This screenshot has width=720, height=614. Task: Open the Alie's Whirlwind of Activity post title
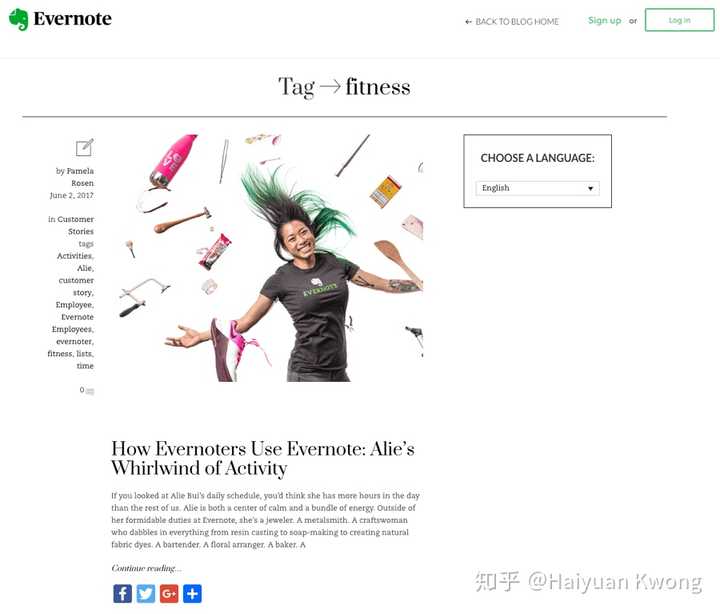263,458
